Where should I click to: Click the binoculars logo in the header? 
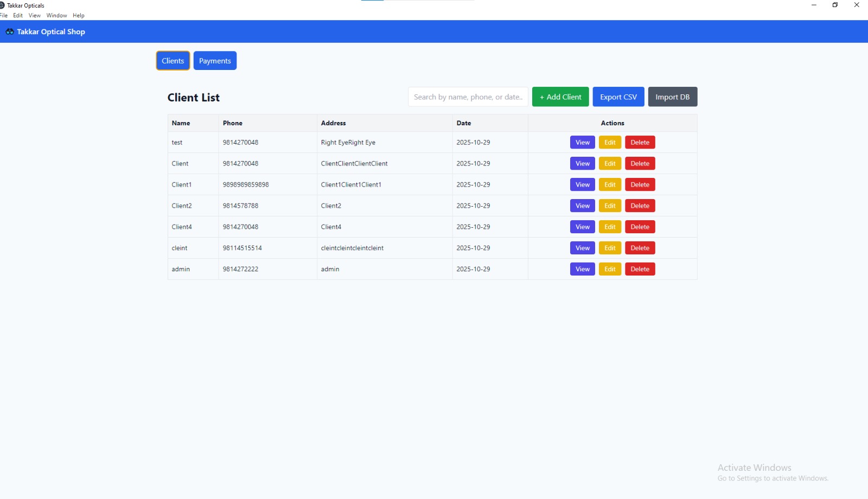point(10,31)
